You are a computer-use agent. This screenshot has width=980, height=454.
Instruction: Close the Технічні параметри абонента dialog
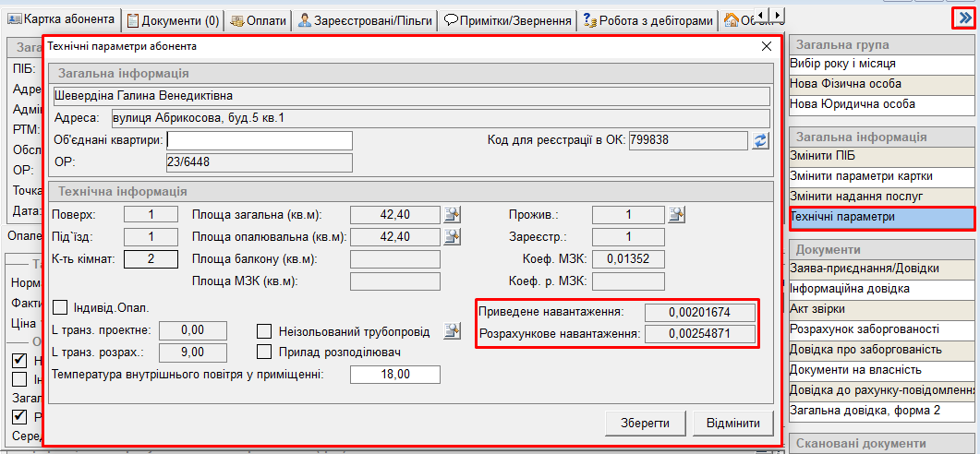(766, 45)
